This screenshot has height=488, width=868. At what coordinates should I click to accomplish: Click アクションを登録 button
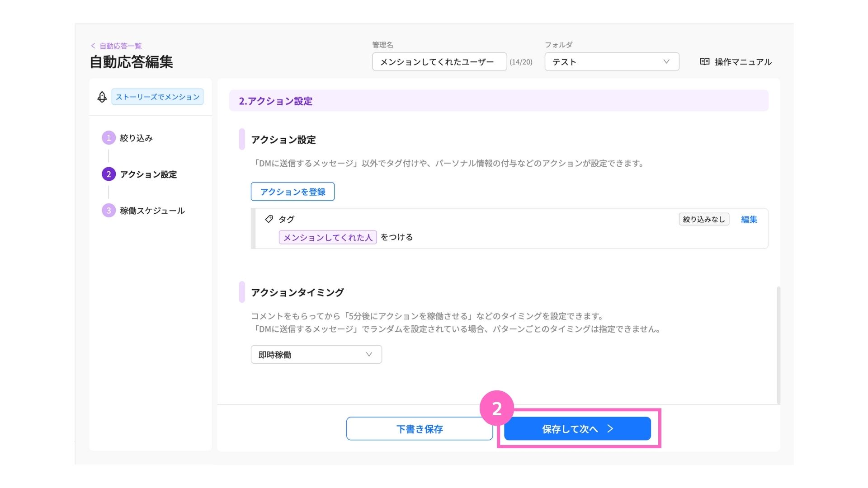click(292, 192)
